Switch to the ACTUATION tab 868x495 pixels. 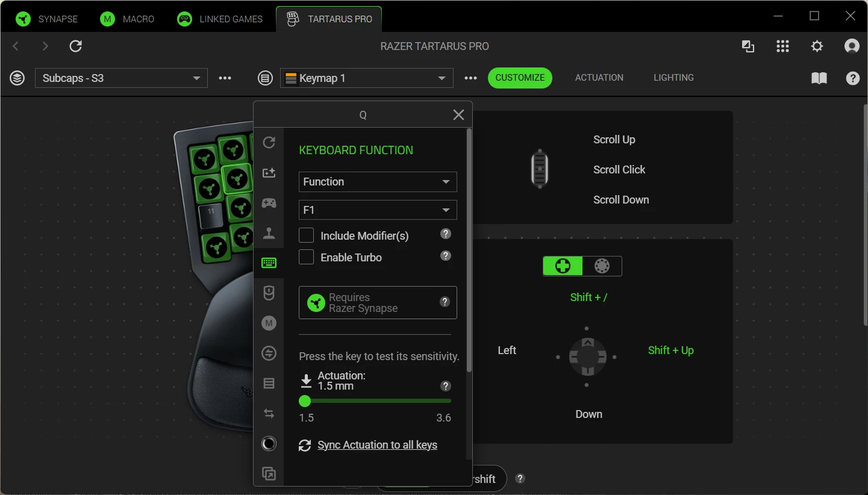(599, 78)
